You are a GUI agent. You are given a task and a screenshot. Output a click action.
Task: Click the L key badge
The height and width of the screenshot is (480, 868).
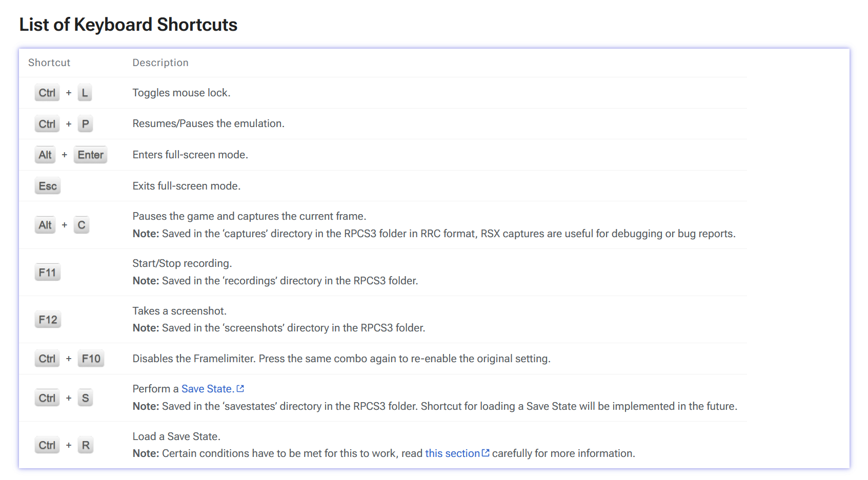[x=85, y=93]
